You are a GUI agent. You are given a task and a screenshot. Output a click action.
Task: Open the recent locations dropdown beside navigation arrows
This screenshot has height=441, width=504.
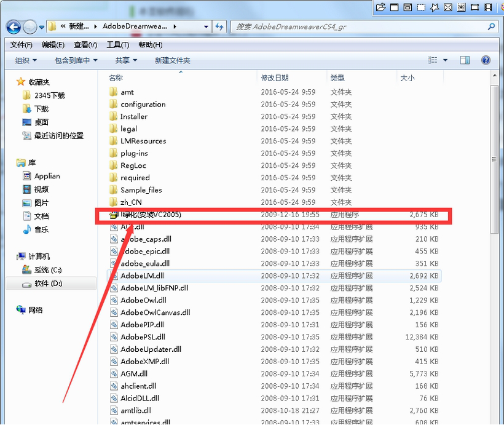coord(41,27)
